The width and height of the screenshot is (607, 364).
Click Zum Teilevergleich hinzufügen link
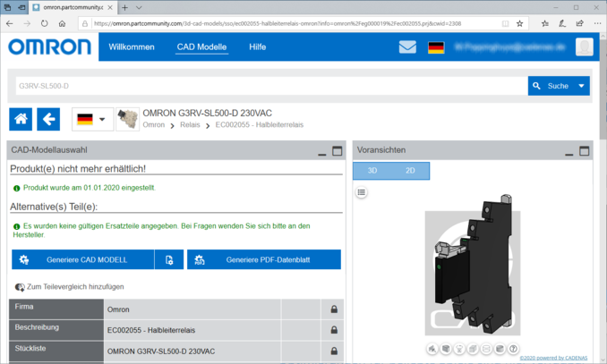click(x=70, y=287)
